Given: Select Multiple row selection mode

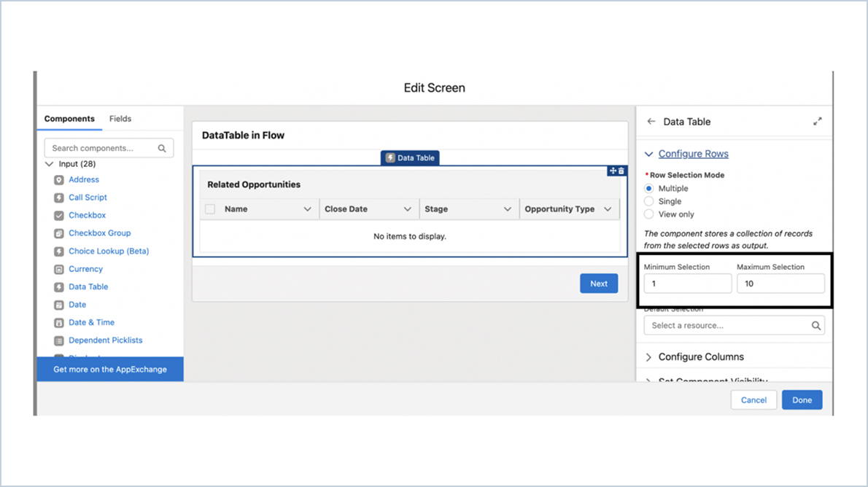Looking at the screenshot, I should click(x=649, y=188).
